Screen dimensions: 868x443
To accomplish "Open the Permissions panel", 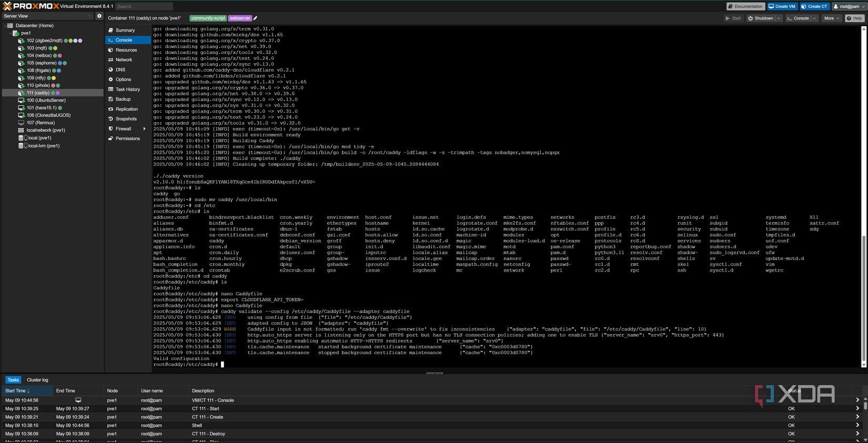I will (128, 139).
